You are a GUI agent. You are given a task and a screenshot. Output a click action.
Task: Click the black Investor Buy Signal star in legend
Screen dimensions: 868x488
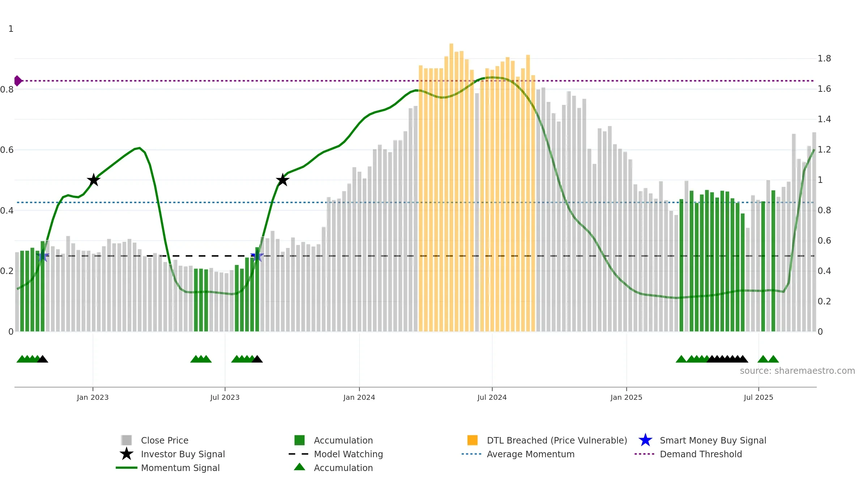pyautogui.click(x=127, y=454)
